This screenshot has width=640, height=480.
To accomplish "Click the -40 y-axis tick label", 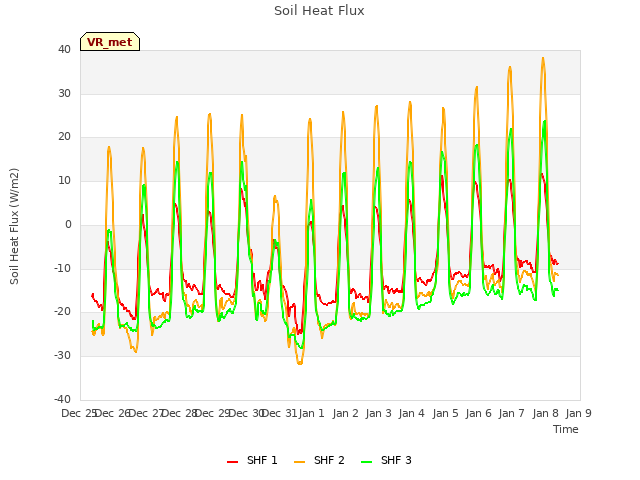I will pos(63,399).
